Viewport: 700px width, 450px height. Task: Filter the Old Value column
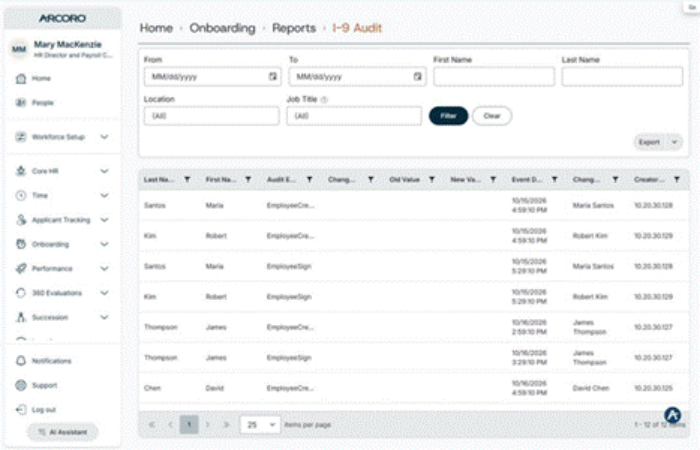[x=432, y=179]
